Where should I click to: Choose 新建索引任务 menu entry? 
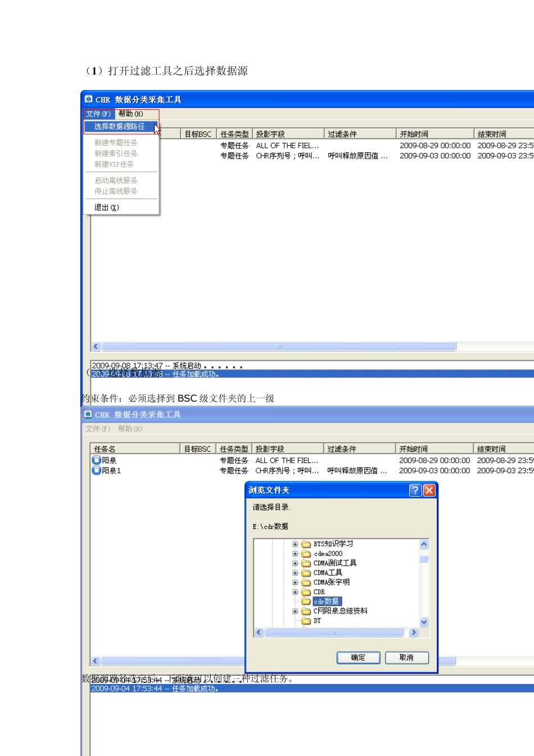(x=116, y=154)
